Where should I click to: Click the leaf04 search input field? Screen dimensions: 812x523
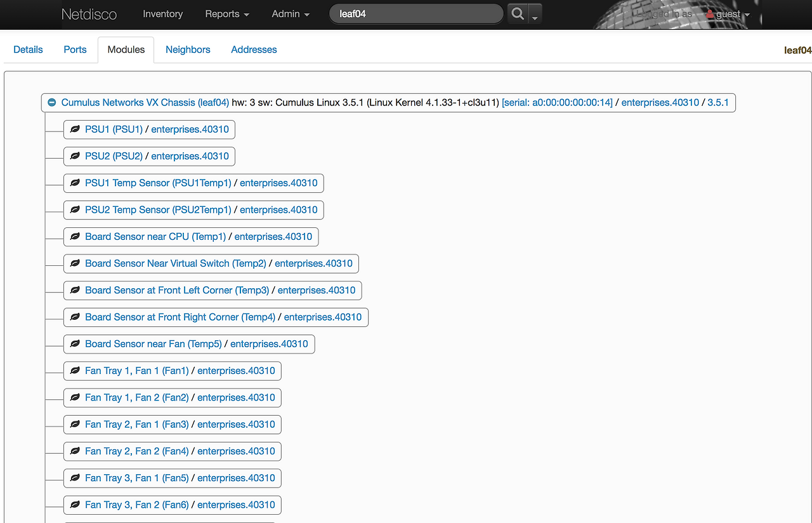tap(416, 14)
